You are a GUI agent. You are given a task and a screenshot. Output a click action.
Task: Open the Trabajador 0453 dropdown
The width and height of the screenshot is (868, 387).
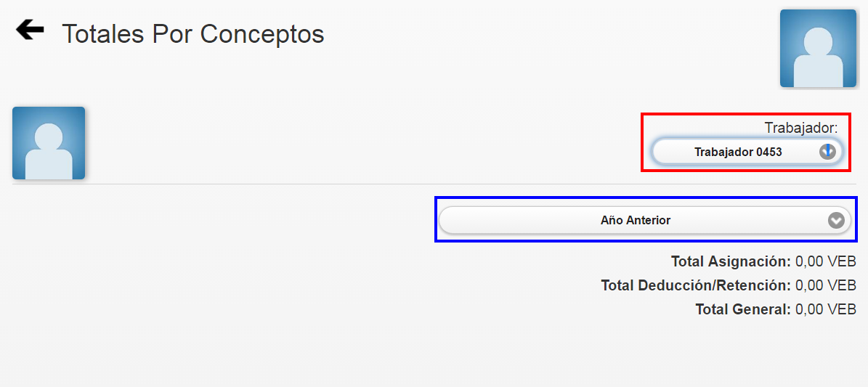pos(748,152)
